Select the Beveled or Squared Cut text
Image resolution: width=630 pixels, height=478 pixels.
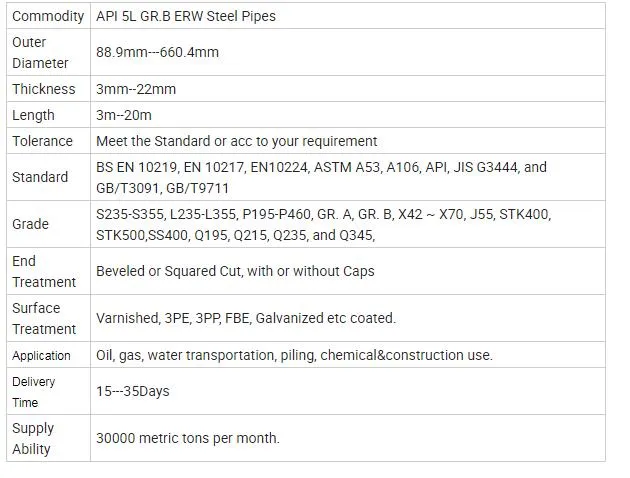[x=235, y=271]
